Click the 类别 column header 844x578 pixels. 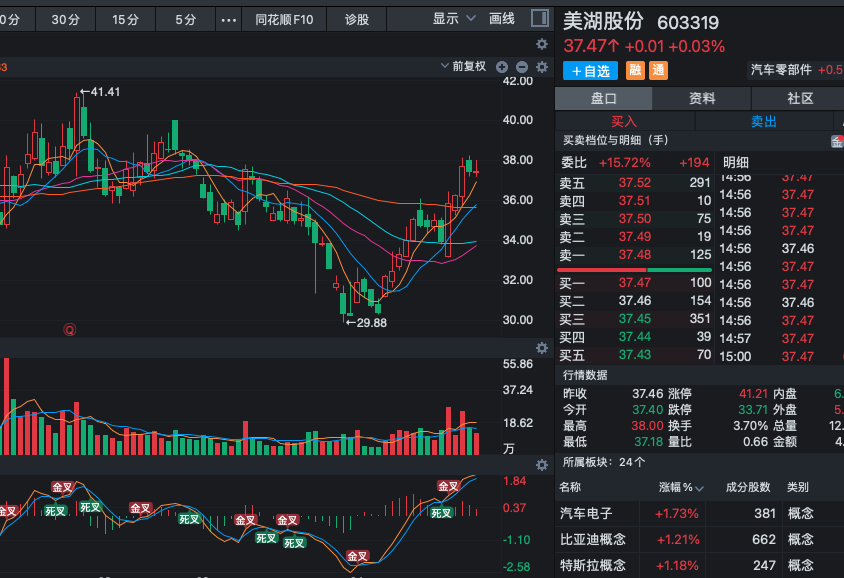tap(798, 488)
